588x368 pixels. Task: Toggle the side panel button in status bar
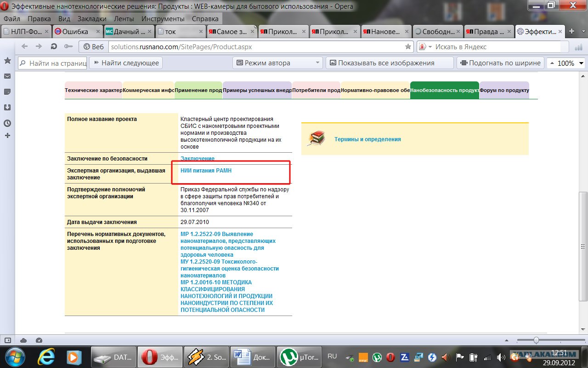[x=8, y=340]
